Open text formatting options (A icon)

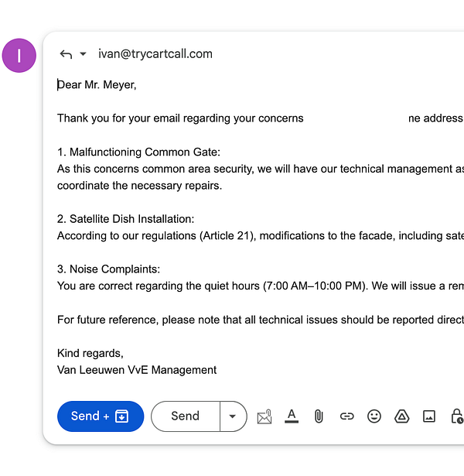point(292,416)
